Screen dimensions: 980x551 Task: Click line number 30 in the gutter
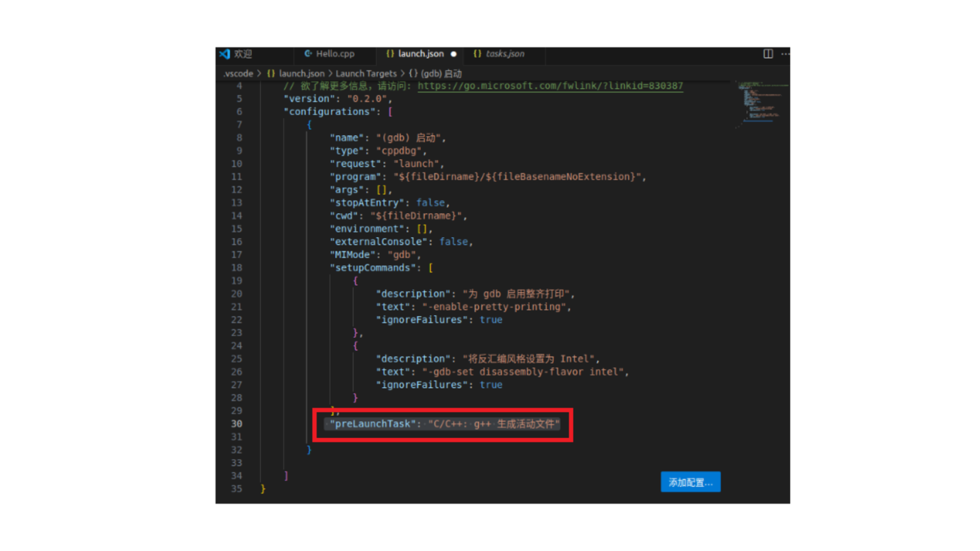point(236,424)
